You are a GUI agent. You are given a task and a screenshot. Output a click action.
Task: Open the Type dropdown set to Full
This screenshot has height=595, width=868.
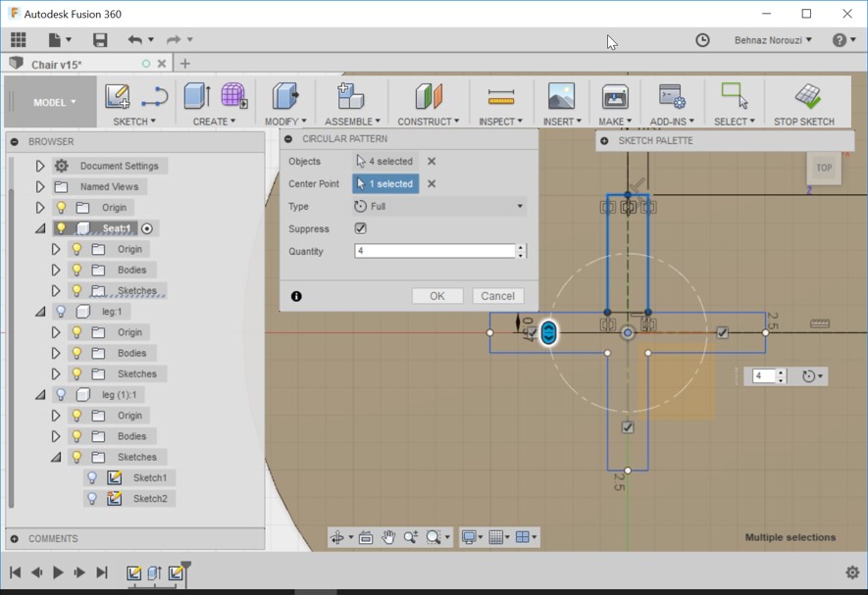point(439,206)
